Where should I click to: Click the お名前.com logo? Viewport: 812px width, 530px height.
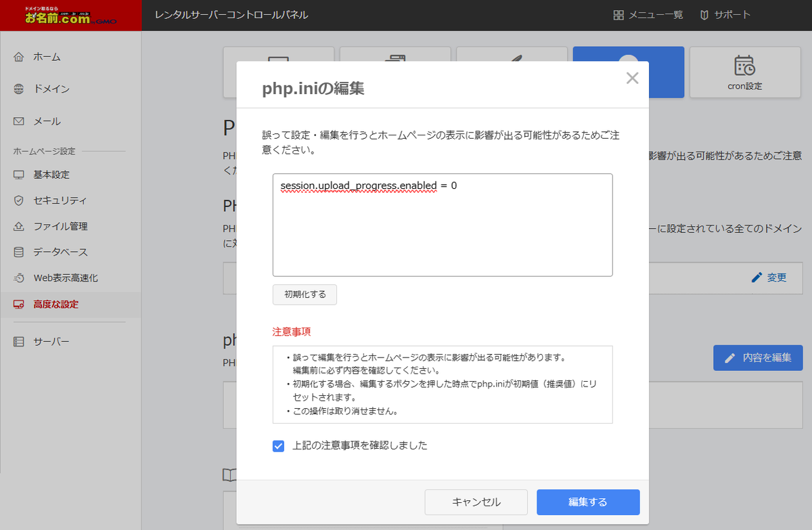[70, 15]
